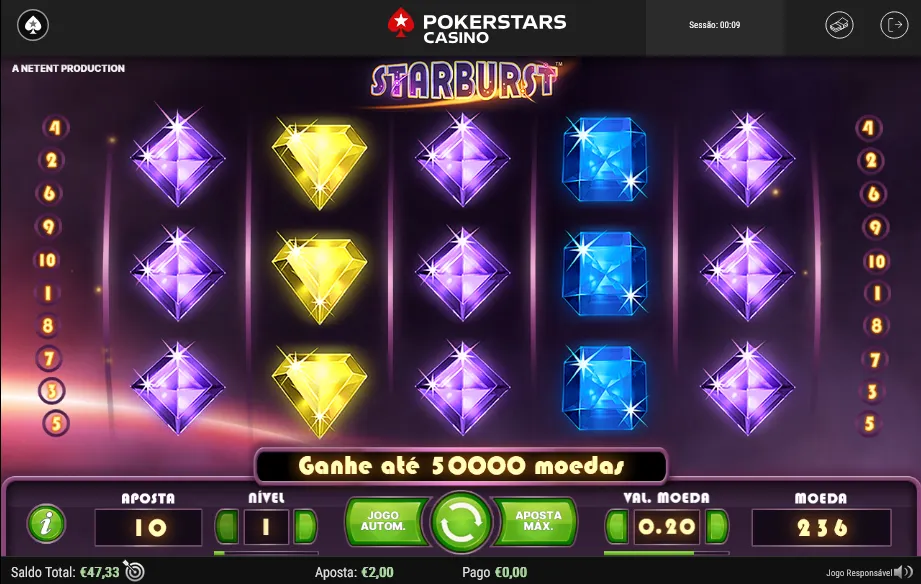
Task: Select payline 10 on the right
Action: [x=876, y=261]
